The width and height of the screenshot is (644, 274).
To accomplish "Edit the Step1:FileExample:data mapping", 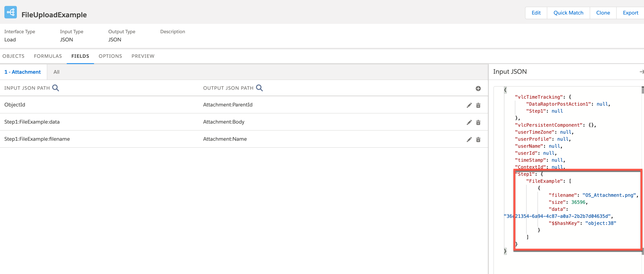I will pyautogui.click(x=469, y=122).
